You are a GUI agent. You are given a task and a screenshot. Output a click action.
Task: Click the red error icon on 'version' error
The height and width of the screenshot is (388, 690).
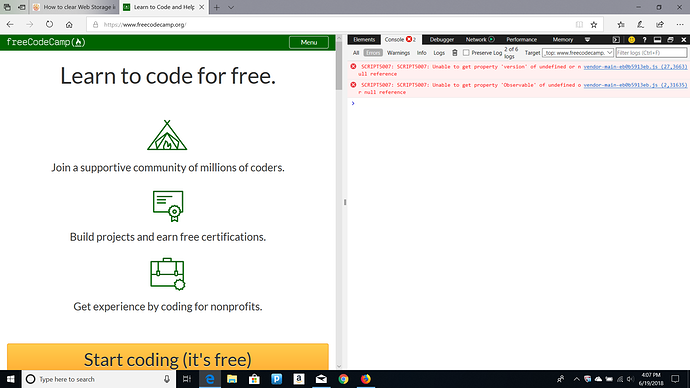point(353,66)
